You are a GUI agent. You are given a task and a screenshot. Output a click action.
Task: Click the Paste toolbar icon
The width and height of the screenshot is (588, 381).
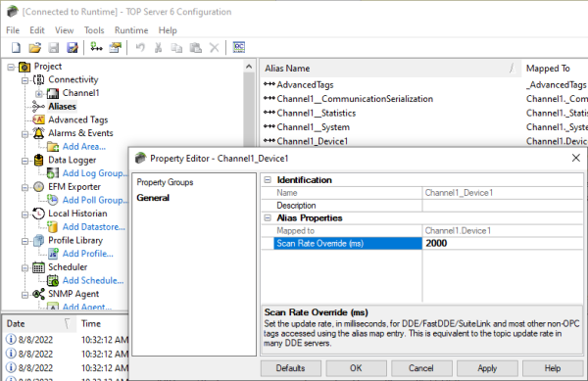[195, 48]
